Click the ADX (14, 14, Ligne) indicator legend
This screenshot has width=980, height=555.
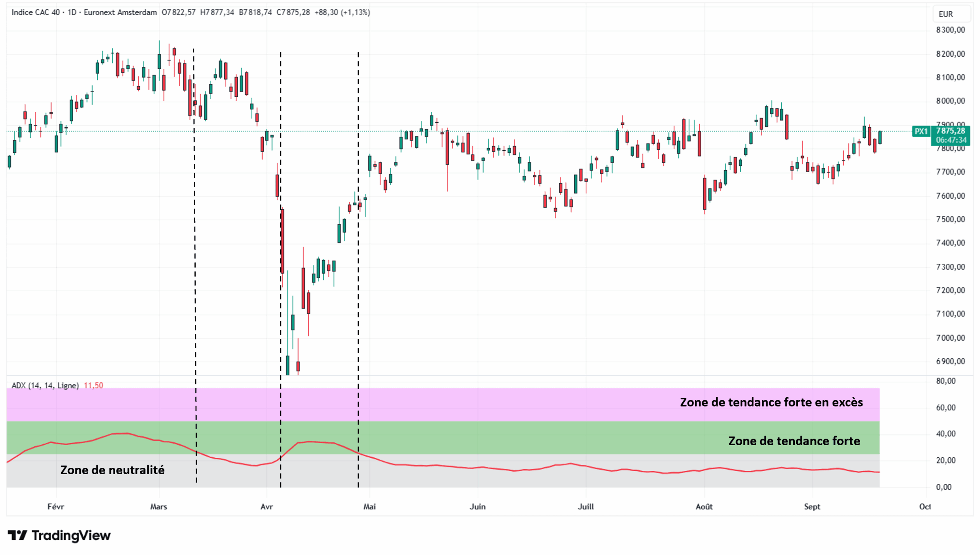[x=45, y=385]
